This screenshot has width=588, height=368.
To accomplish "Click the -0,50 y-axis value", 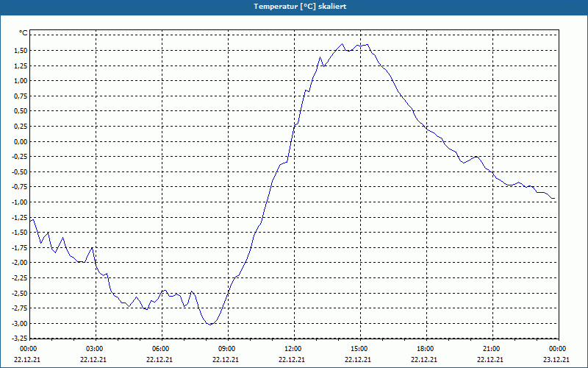I will tap(20, 172).
